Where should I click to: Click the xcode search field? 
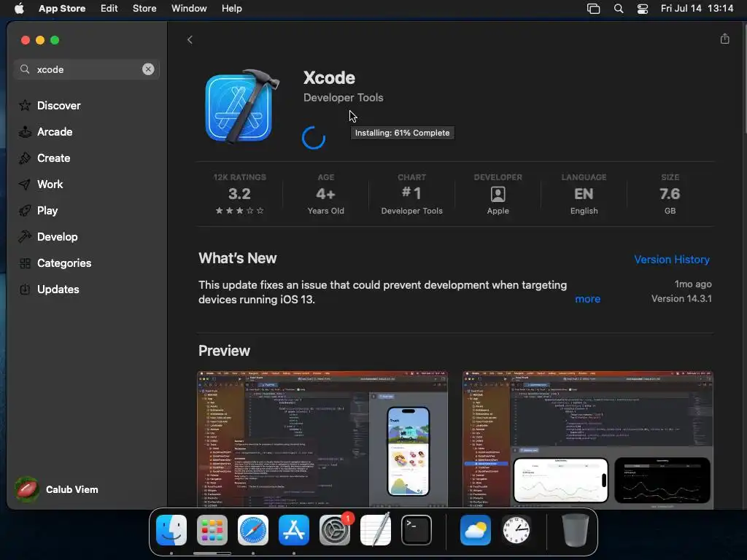click(87, 69)
